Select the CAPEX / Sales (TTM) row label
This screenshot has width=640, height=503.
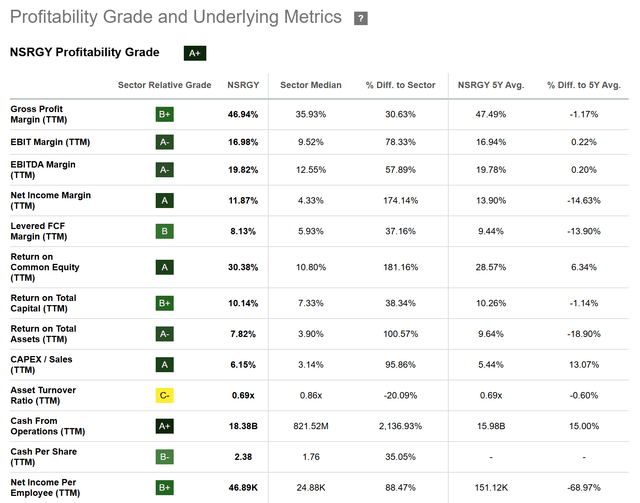[43, 363]
